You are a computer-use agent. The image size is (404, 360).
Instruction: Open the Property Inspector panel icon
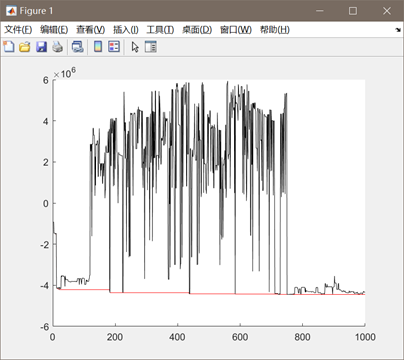(151, 47)
